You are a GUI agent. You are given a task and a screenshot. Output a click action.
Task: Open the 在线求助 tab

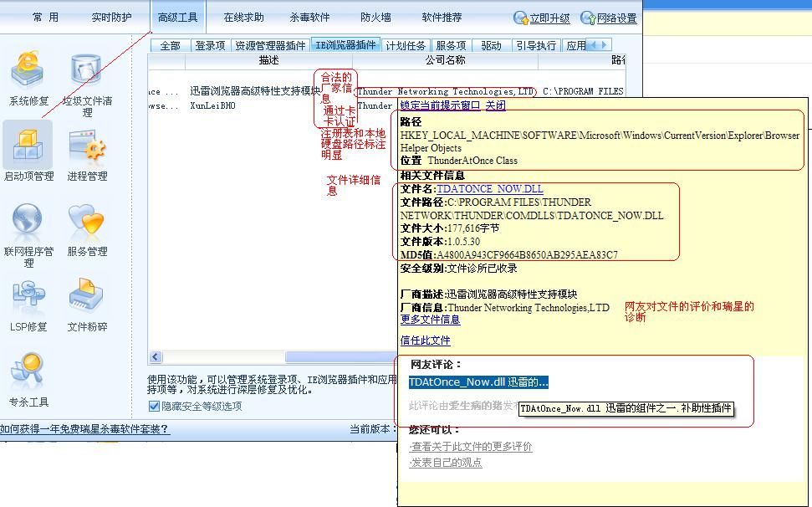tap(243, 18)
